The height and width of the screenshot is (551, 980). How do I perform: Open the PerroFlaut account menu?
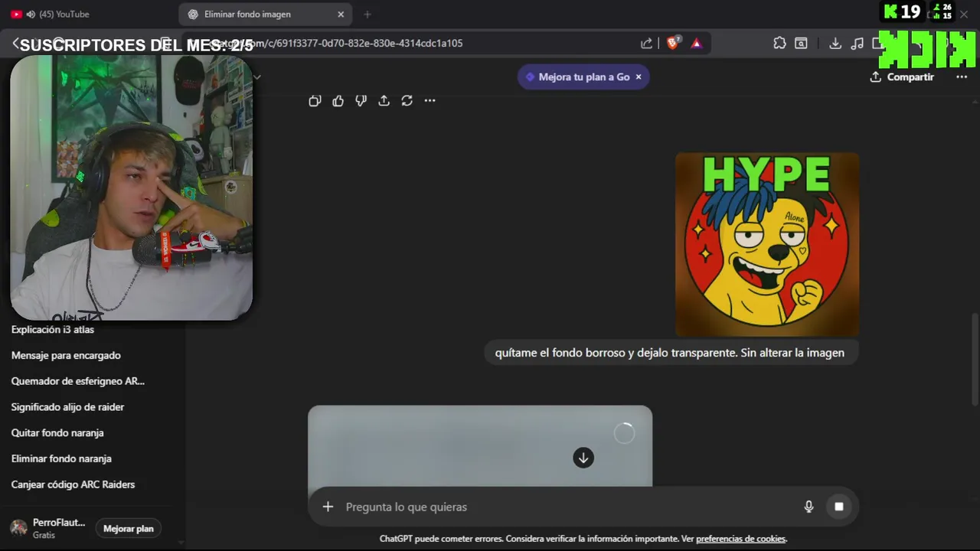(48, 528)
